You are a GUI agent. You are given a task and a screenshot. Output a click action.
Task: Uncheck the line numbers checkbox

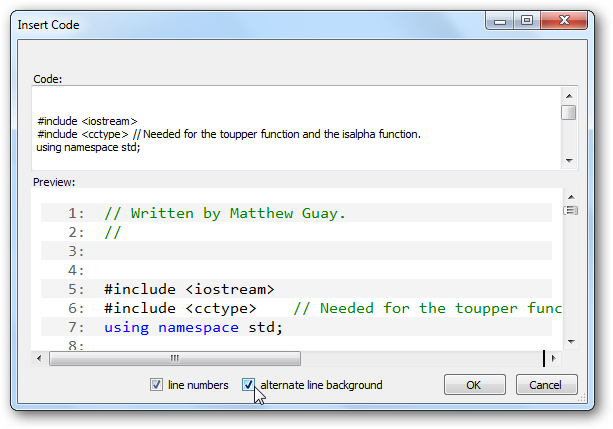156,385
